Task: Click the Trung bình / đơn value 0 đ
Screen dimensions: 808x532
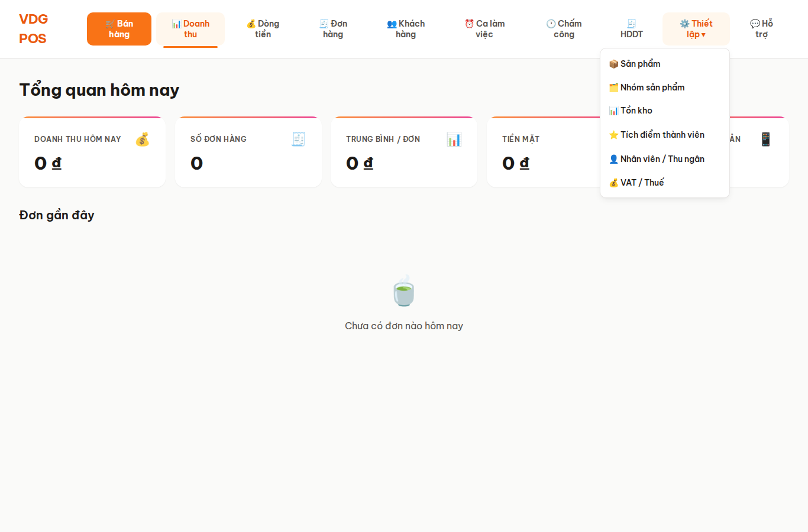Action: 360,163
